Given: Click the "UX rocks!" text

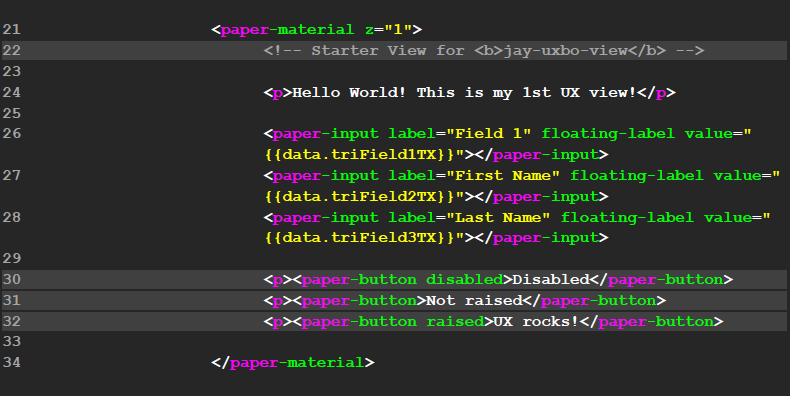Looking at the screenshot, I should 536,321.
